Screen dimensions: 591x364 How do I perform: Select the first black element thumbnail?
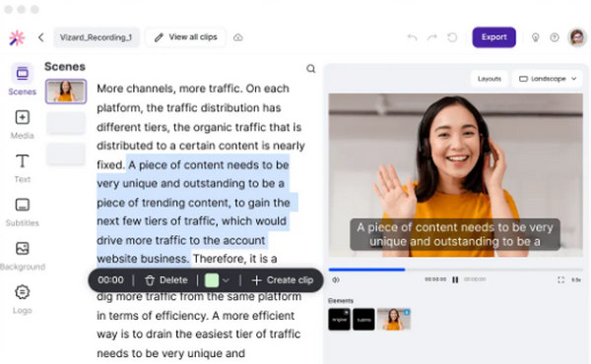[339, 319]
